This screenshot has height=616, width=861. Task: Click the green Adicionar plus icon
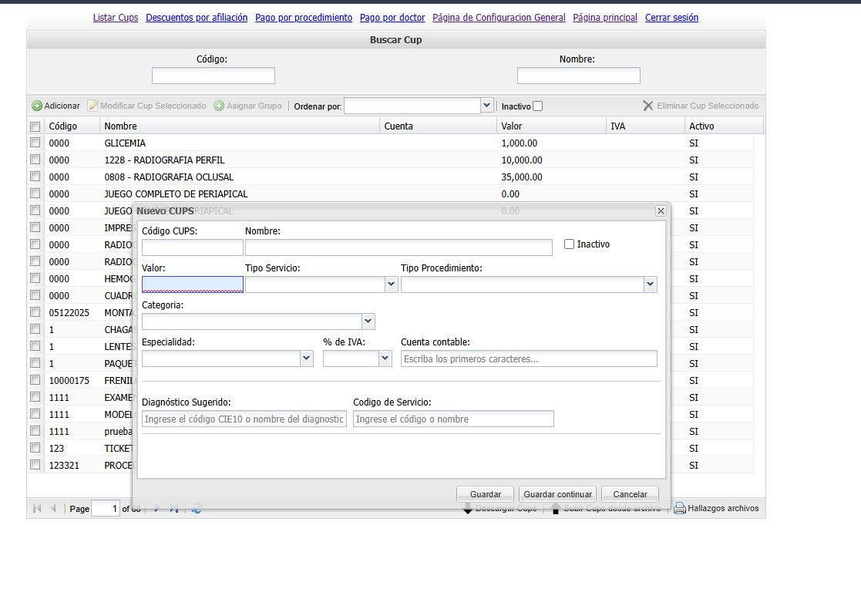37,106
